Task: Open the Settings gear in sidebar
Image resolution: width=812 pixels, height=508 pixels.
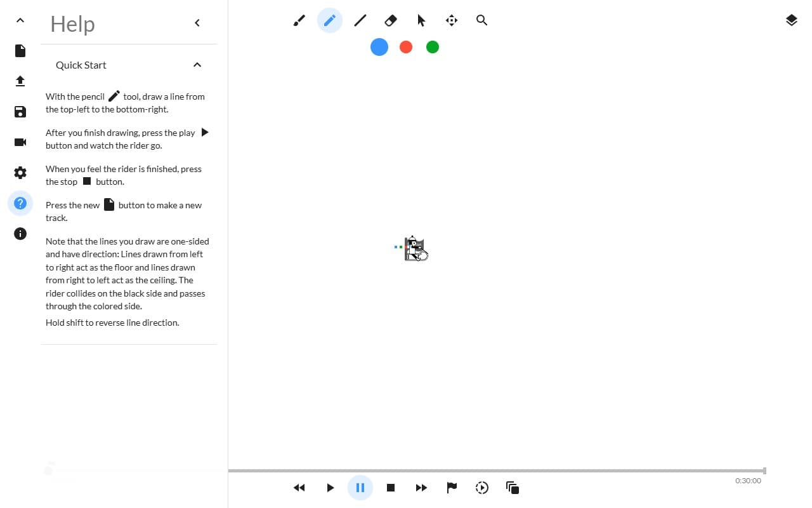Action: click(20, 173)
